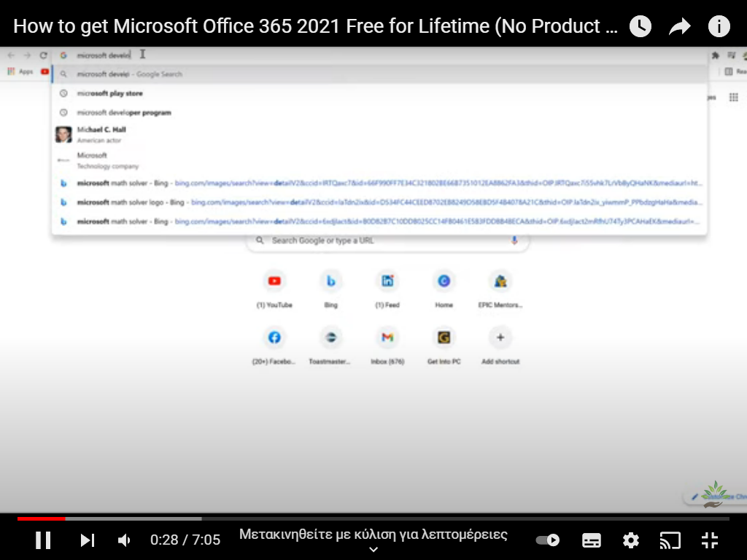Open the video info card
747x560 pixels.
[x=719, y=26]
